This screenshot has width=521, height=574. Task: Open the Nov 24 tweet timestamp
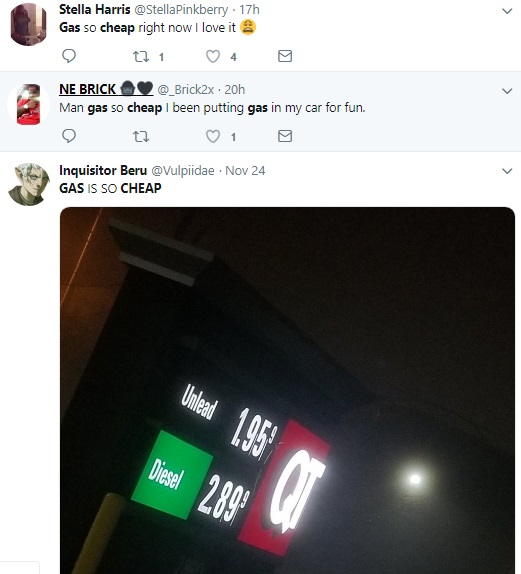coord(245,171)
